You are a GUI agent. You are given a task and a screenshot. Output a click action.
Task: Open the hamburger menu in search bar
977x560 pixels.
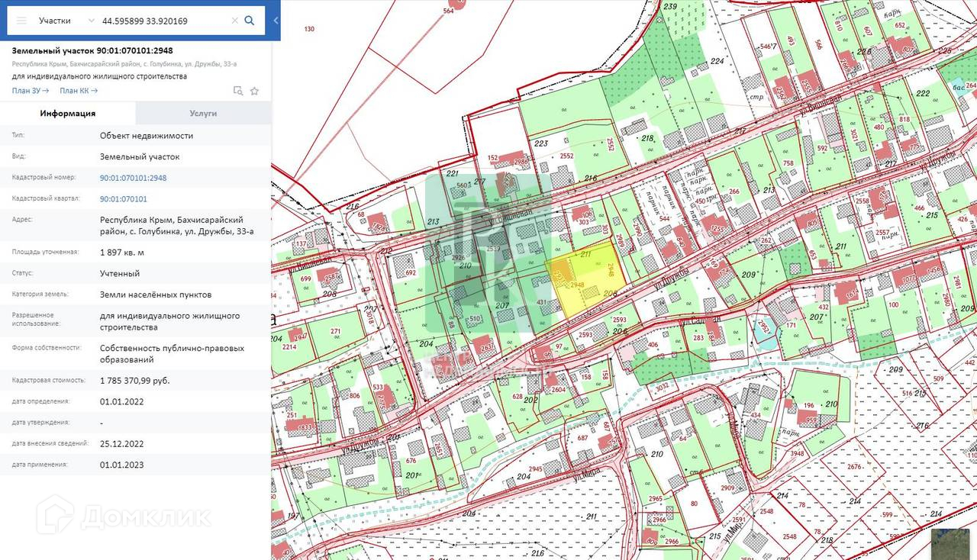pos(21,21)
